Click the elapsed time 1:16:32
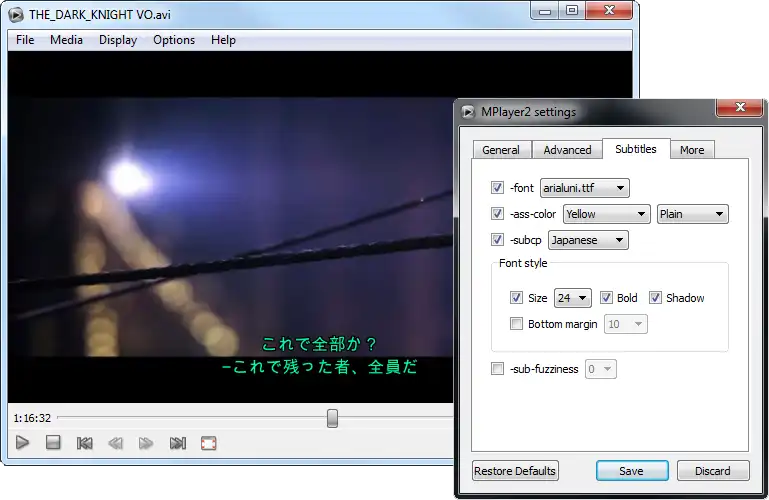This screenshot has height=500, width=769. pos(32,418)
